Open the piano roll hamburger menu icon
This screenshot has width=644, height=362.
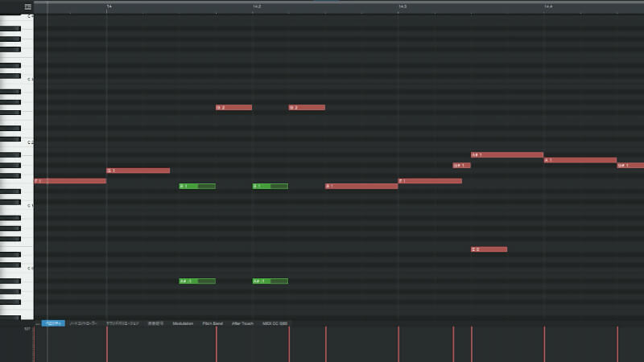pos(28,7)
